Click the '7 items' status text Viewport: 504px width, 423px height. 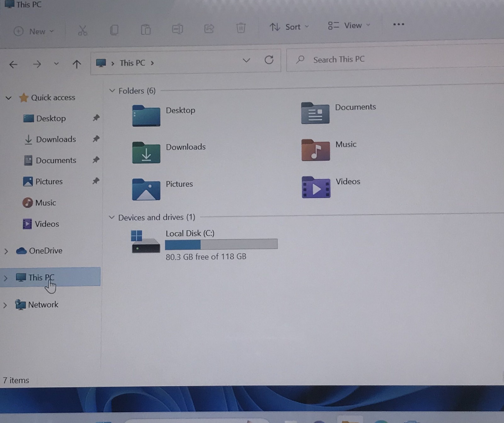click(16, 380)
